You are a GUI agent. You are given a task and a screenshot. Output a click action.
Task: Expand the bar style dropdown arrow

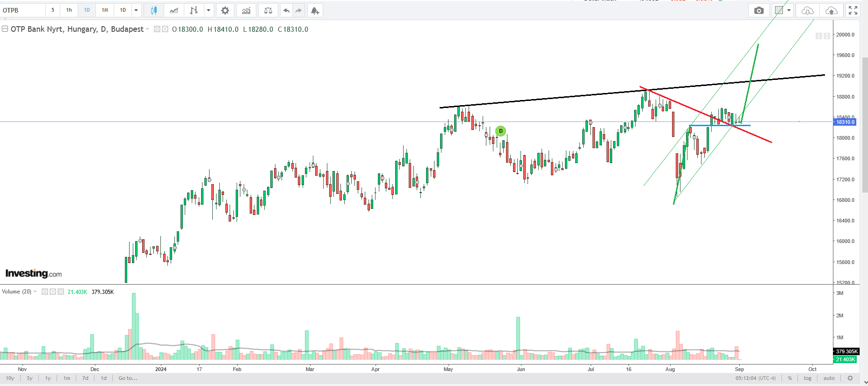click(209, 10)
